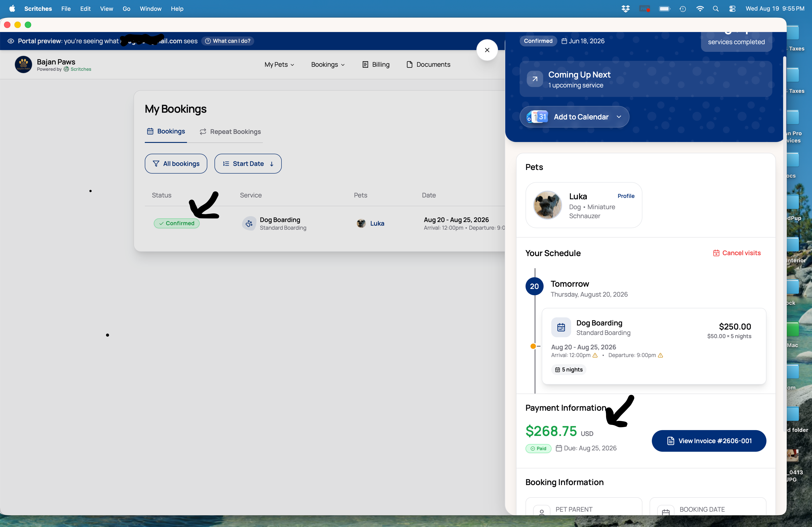This screenshot has width=812, height=527.
Task: Switch to the Repeat Bookings tab
Action: (230, 132)
